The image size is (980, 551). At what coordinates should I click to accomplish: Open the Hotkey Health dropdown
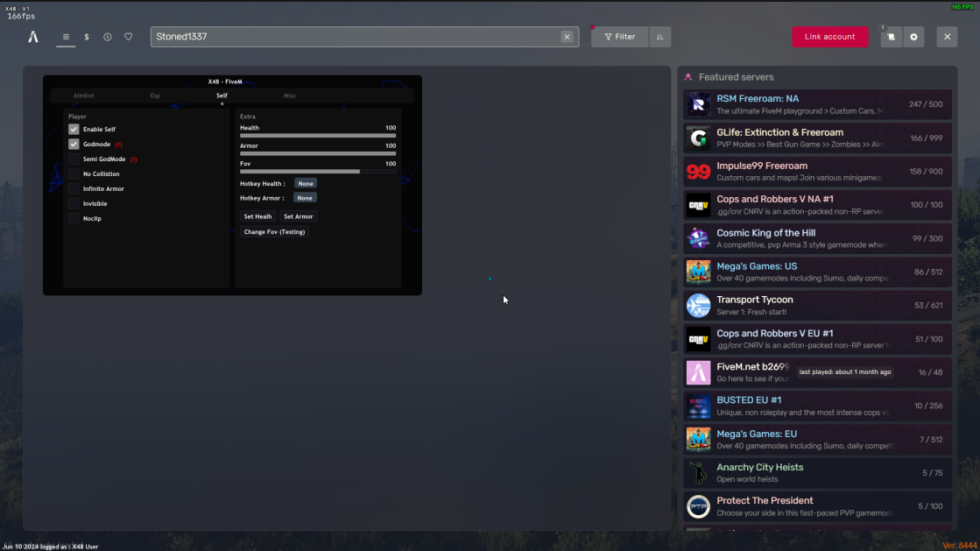pyautogui.click(x=305, y=183)
